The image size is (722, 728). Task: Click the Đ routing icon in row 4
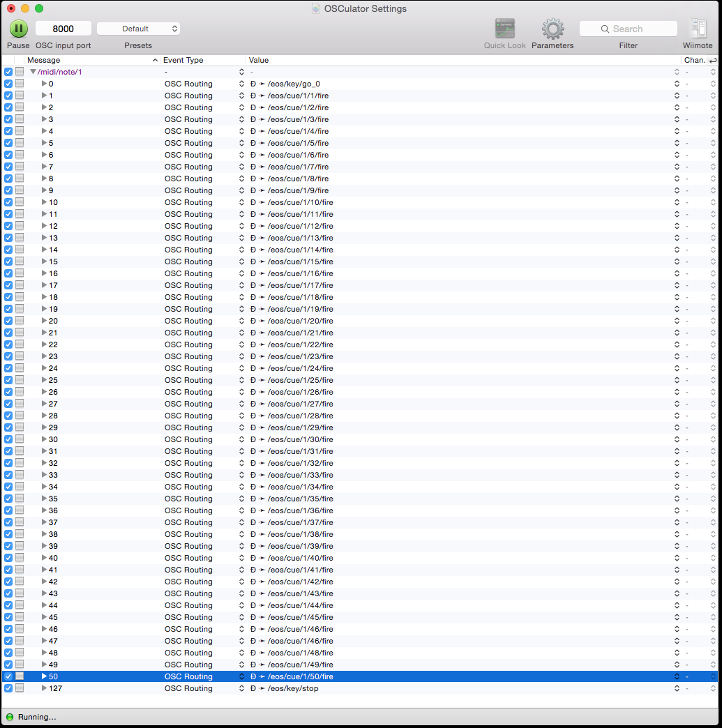253,131
